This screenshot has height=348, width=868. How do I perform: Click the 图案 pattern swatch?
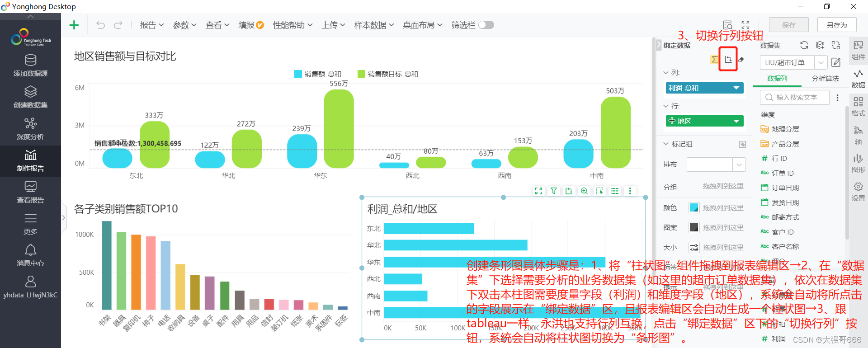coord(693,227)
